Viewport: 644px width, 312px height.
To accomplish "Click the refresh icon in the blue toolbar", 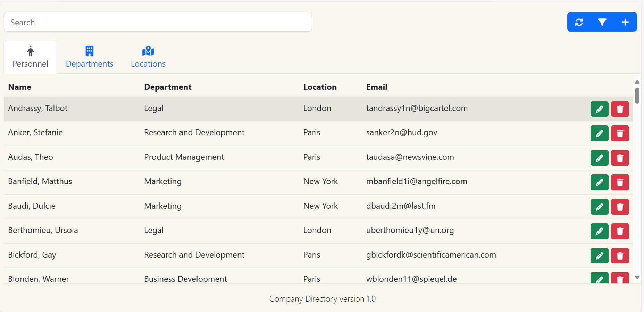I will [579, 22].
